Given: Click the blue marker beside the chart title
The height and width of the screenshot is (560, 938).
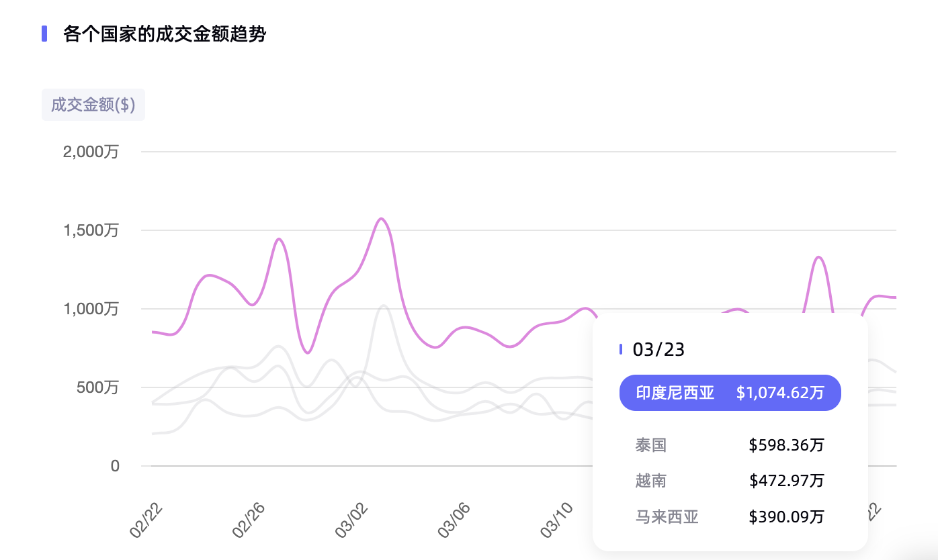Looking at the screenshot, I should (44, 34).
